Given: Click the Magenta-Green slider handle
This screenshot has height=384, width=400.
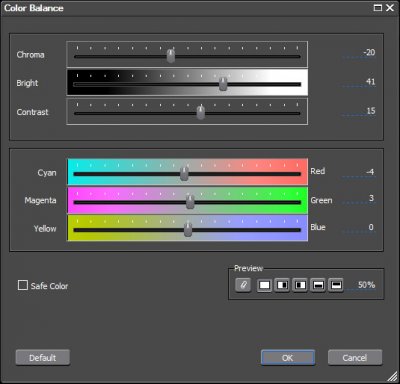Looking at the screenshot, I should click(190, 202).
